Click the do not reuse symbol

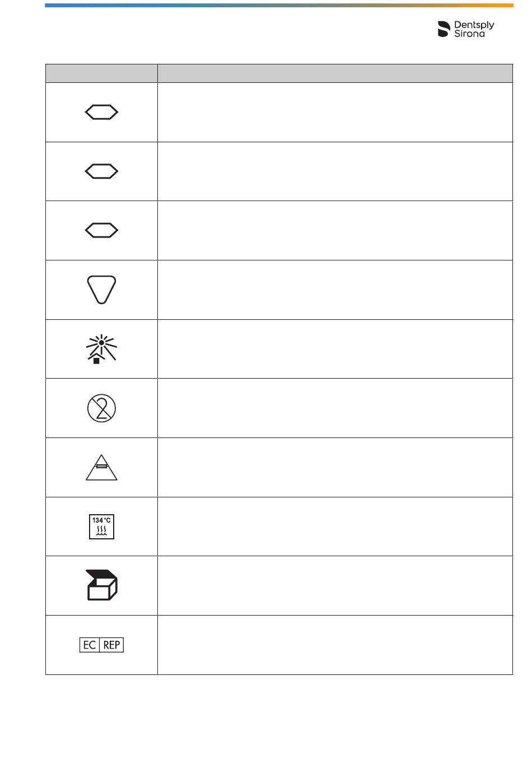click(x=101, y=408)
